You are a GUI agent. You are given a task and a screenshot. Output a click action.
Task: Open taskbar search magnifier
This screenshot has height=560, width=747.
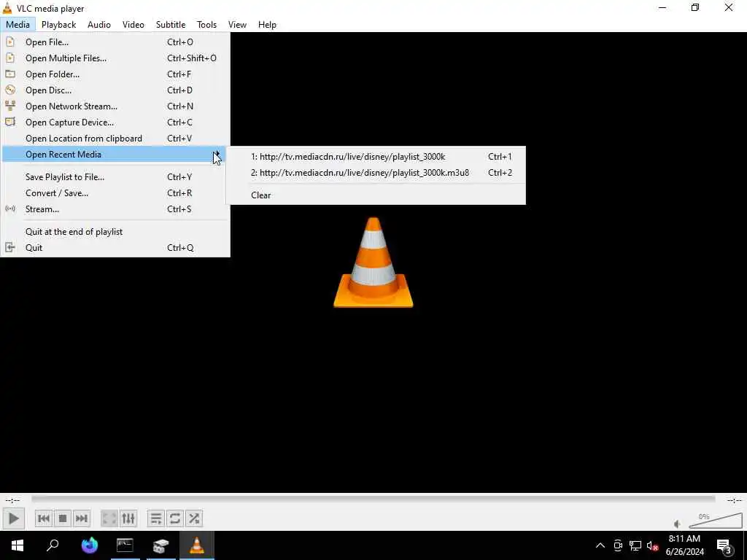point(53,545)
